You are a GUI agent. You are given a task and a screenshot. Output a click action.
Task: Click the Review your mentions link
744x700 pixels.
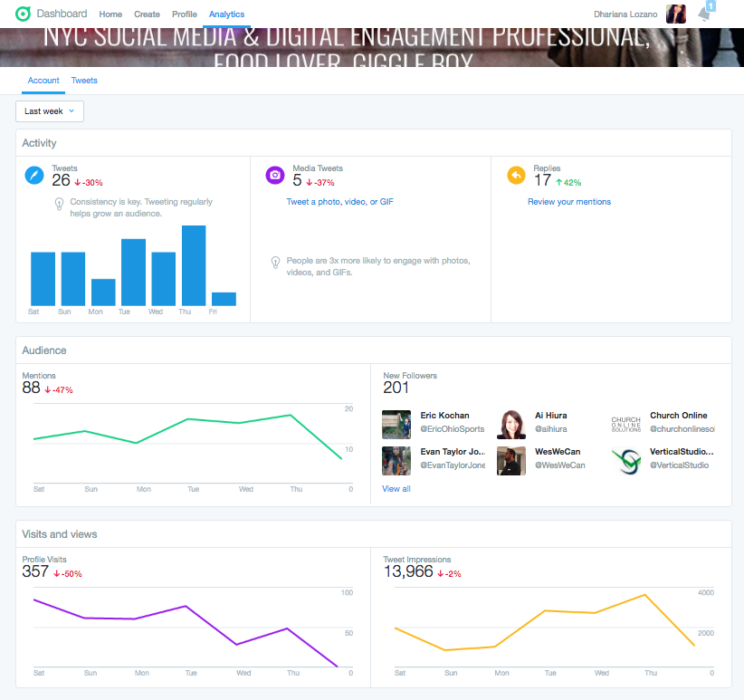coord(568,202)
